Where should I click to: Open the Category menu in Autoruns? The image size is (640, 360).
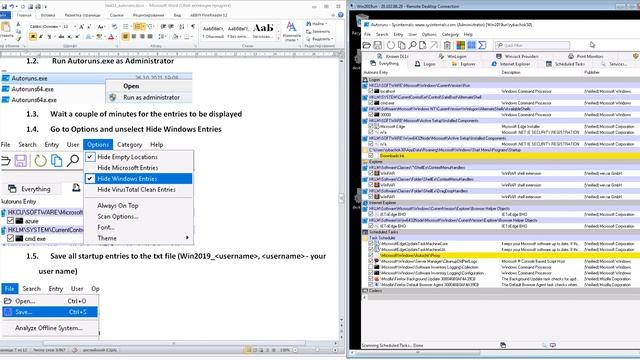click(450, 34)
